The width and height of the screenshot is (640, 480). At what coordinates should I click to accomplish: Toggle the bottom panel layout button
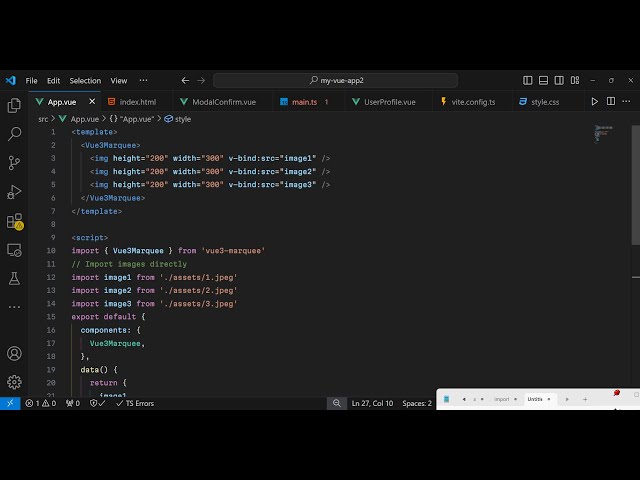543,80
